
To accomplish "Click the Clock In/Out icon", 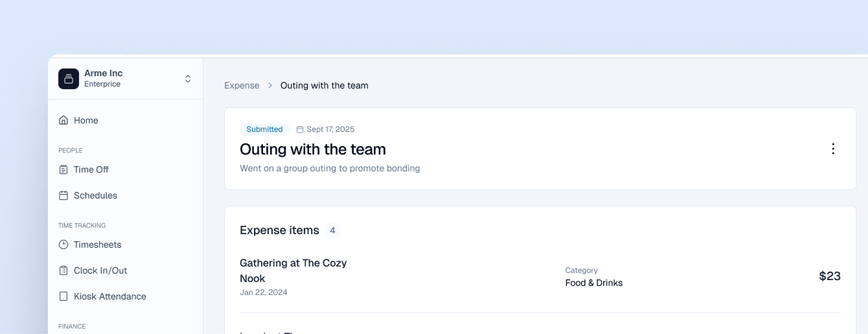I will [63, 270].
